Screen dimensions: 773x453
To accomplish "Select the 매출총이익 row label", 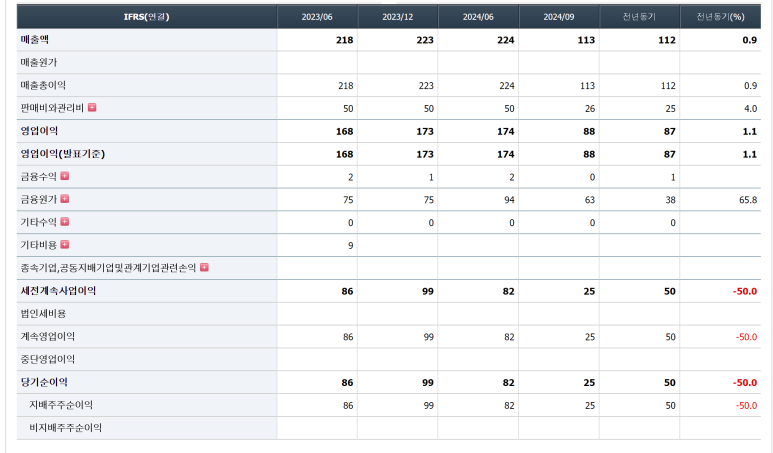I will click(x=43, y=85).
